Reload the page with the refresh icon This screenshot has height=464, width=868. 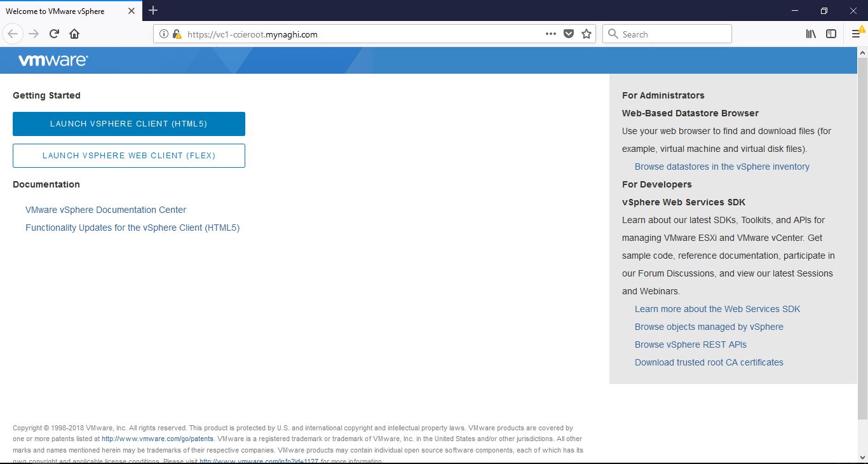[x=54, y=34]
